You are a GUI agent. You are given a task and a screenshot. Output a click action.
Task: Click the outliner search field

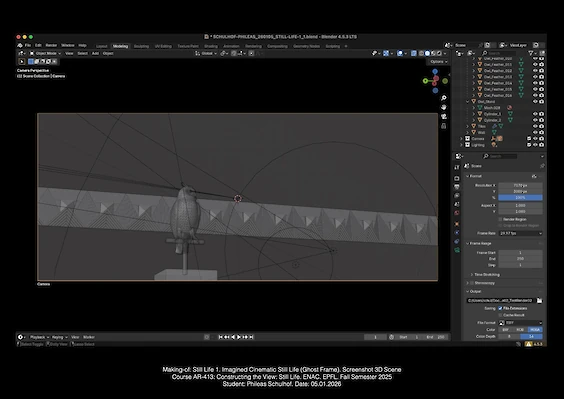[x=499, y=53]
